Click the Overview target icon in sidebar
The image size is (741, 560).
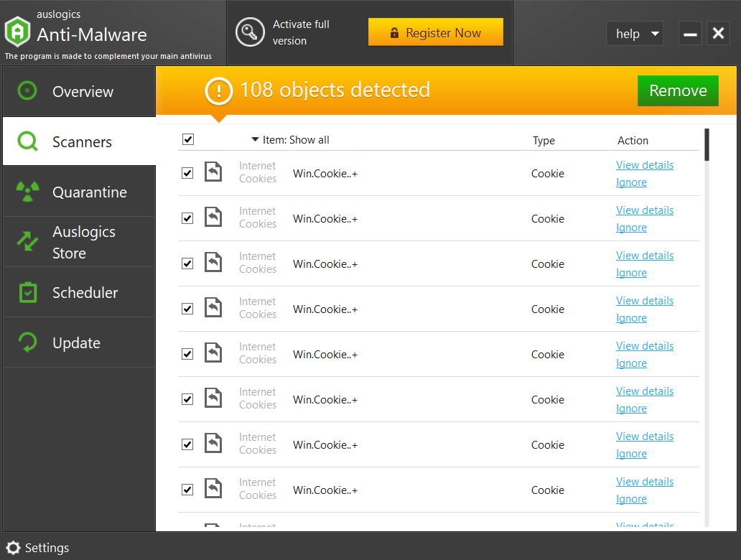27,91
